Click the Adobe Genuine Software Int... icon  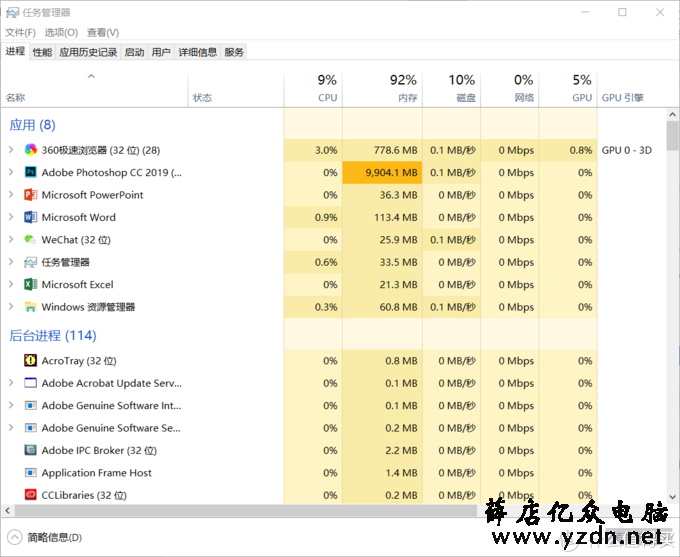pos(30,406)
